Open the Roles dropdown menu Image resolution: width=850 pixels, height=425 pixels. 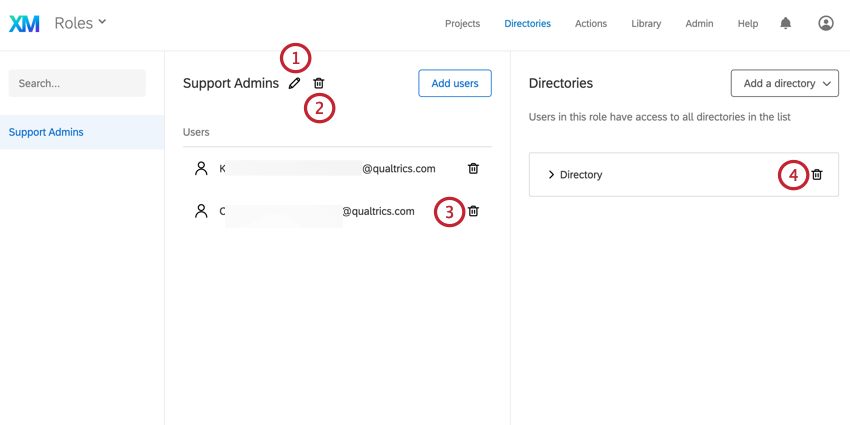81,23
